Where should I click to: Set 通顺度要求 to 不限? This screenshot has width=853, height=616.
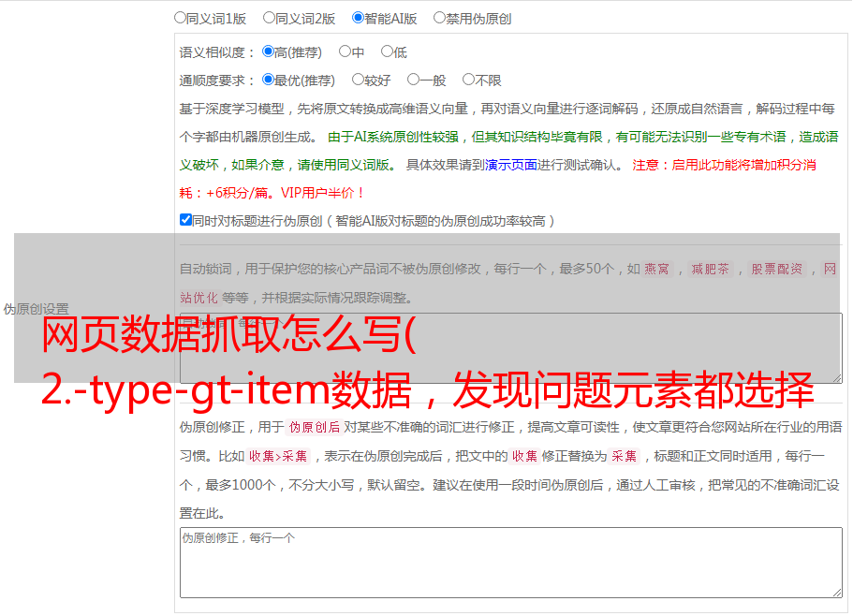(468, 80)
